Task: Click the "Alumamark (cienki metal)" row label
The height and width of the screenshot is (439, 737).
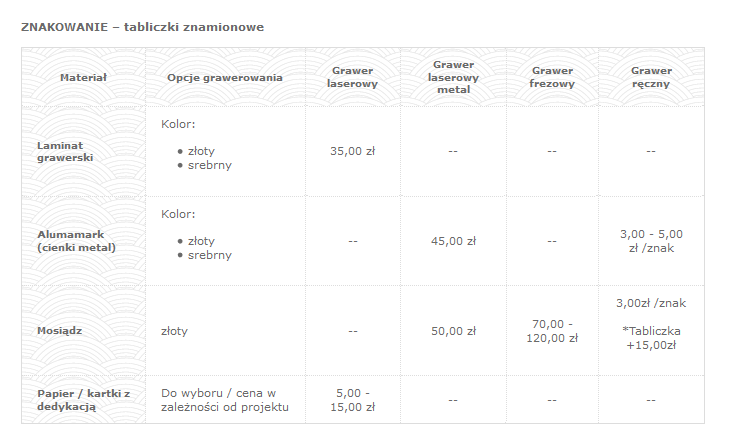Action: pos(76,241)
